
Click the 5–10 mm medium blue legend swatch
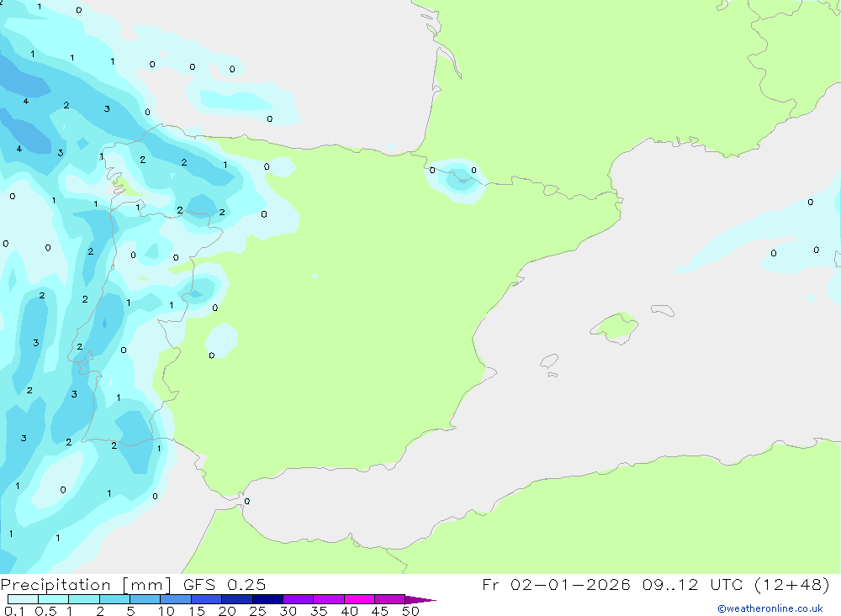tap(145, 599)
